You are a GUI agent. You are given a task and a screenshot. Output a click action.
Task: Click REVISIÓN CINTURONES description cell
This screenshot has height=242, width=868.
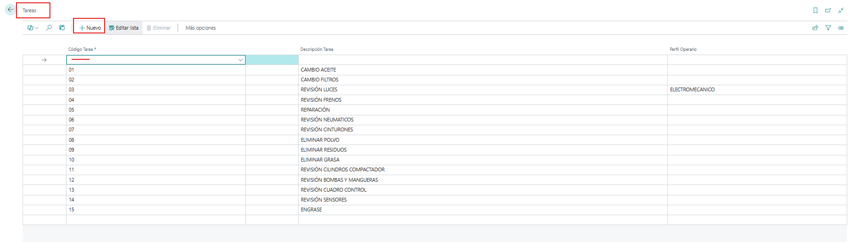coord(483,129)
